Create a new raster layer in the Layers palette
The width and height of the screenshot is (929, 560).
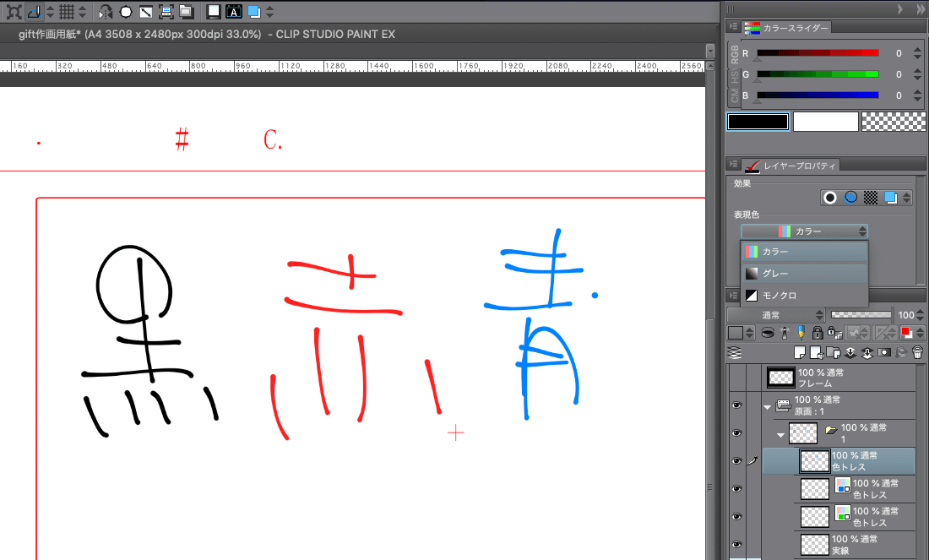799,351
